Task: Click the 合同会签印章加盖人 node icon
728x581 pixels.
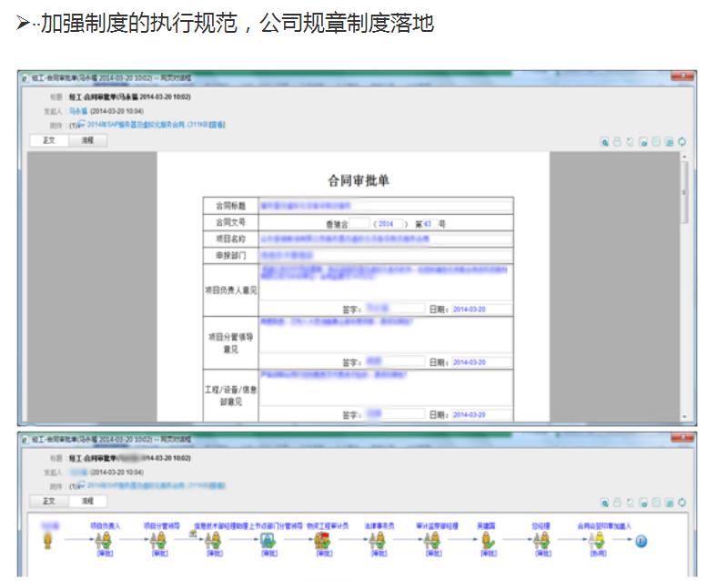Action: tap(597, 540)
